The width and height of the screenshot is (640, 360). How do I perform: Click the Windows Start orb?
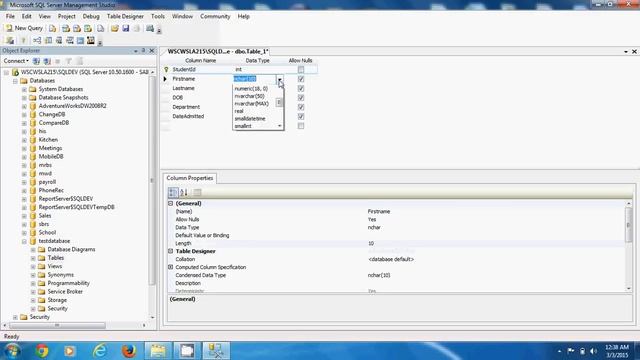click(x=12, y=351)
